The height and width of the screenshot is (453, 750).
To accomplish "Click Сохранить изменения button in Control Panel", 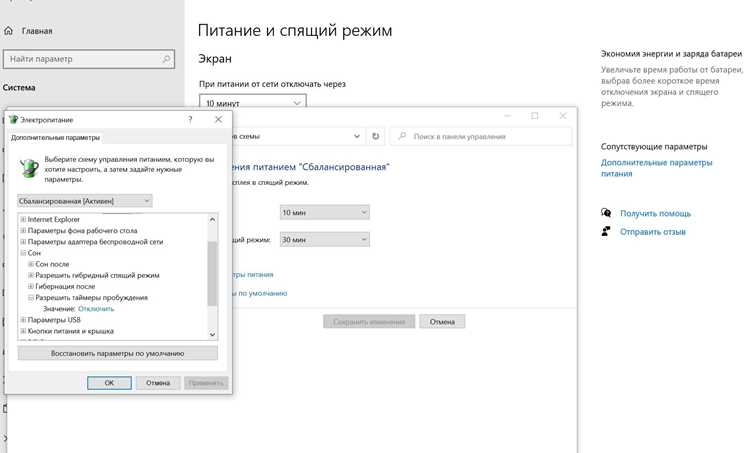I will (x=369, y=322).
